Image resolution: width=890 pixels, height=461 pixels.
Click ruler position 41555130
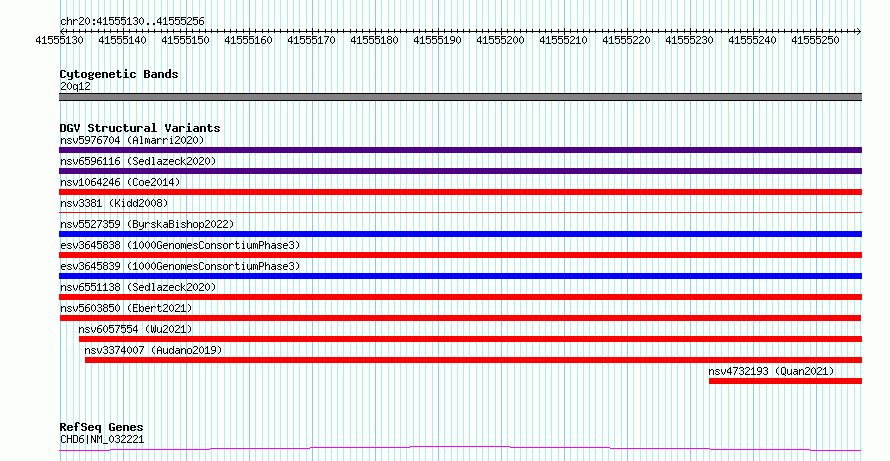point(60,40)
